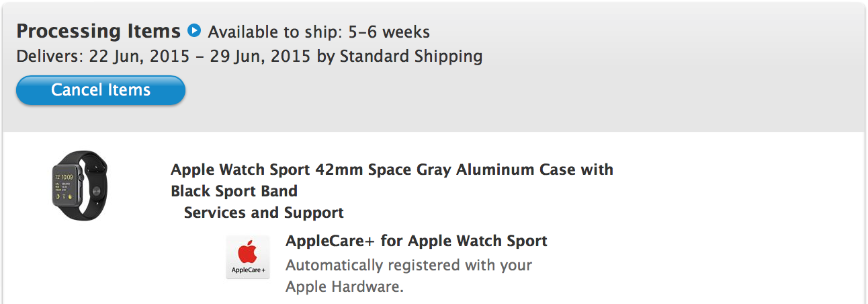The width and height of the screenshot is (868, 304).
Task: Click the Automatically registered description line
Action: click(x=408, y=265)
